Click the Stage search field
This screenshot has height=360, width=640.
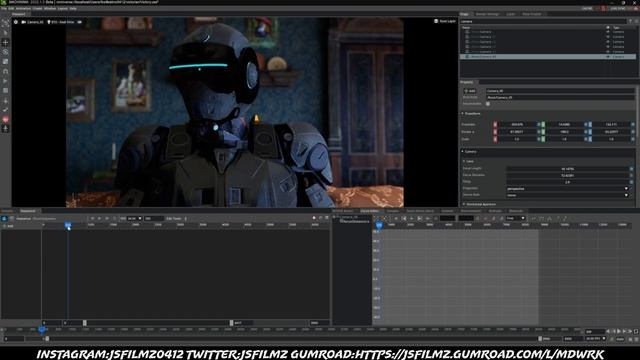pos(543,21)
